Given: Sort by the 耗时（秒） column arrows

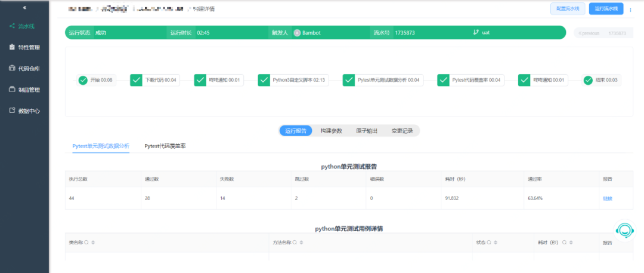Looking at the screenshot, I should pyautogui.click(x=571, y=243).
